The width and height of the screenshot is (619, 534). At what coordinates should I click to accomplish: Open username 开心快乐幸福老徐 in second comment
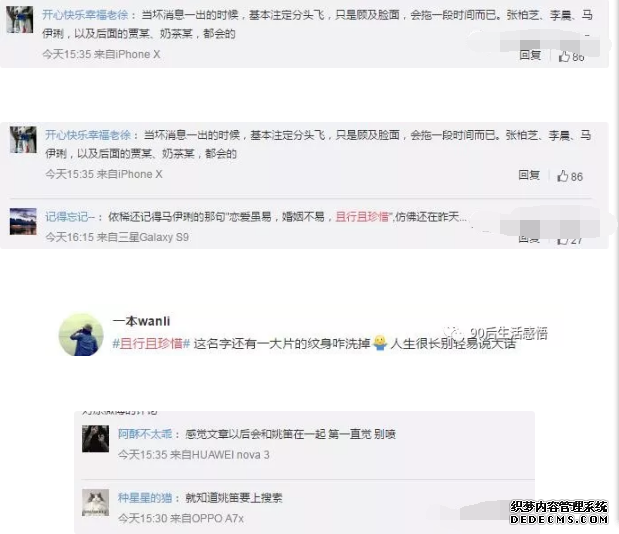88,135
